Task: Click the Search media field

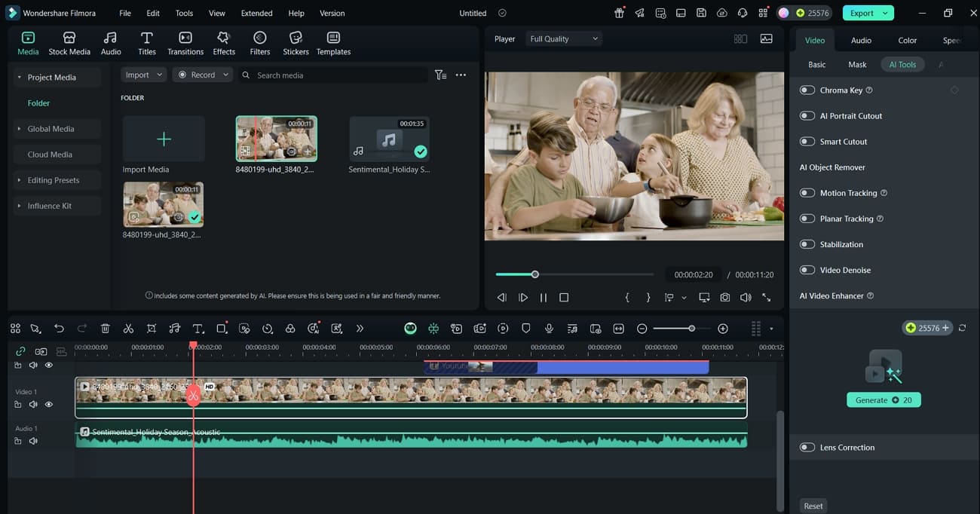Action: tap(333, 75)
